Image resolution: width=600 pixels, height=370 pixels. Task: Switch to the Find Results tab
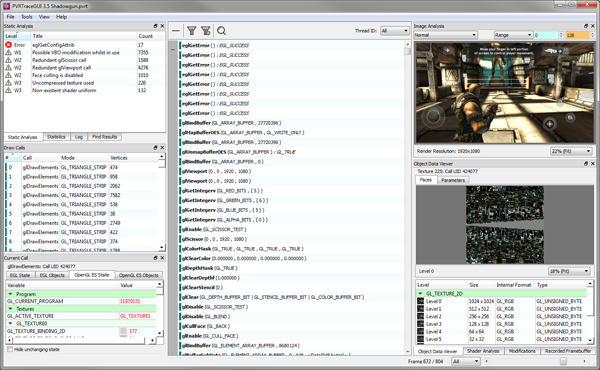104,137
